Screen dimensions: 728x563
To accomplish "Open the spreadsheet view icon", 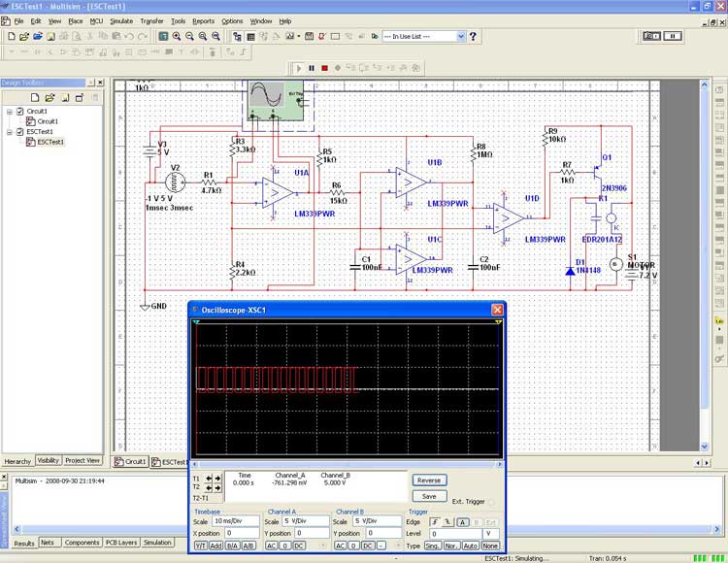I will tap(250, 36).
